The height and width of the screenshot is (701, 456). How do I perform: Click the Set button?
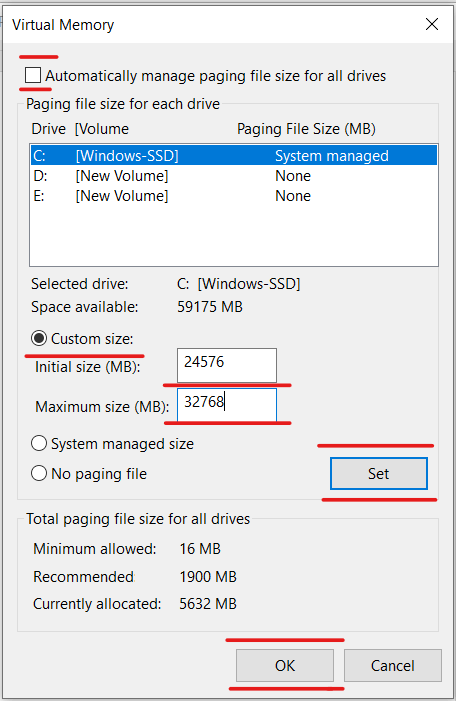coord(379,473)
